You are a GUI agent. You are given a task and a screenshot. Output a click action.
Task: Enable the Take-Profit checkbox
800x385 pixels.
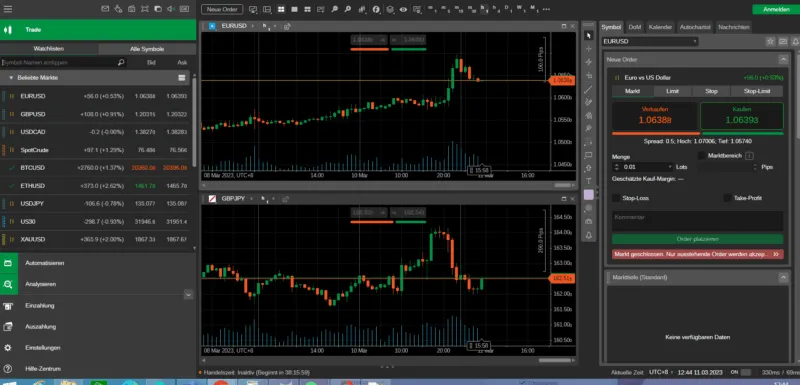coord(728,197)
